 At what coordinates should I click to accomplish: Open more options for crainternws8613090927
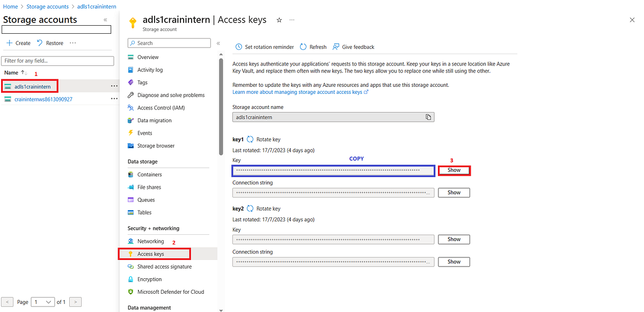tap(114, 99)
